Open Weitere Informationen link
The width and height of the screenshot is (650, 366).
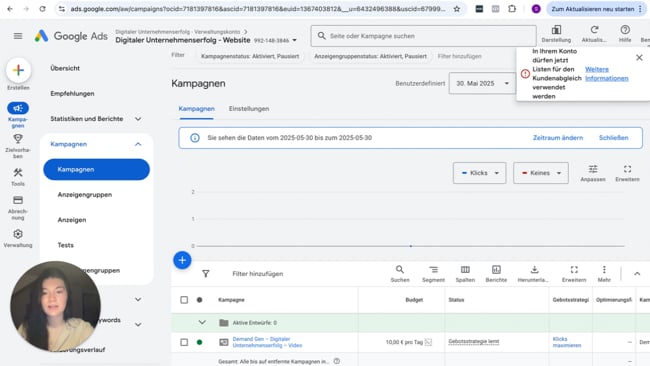point(606,74)
